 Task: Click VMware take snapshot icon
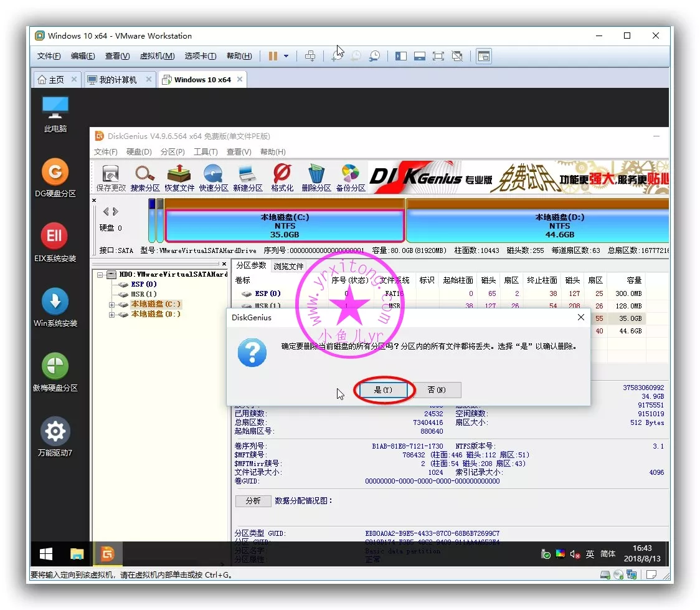coord(337,56)
